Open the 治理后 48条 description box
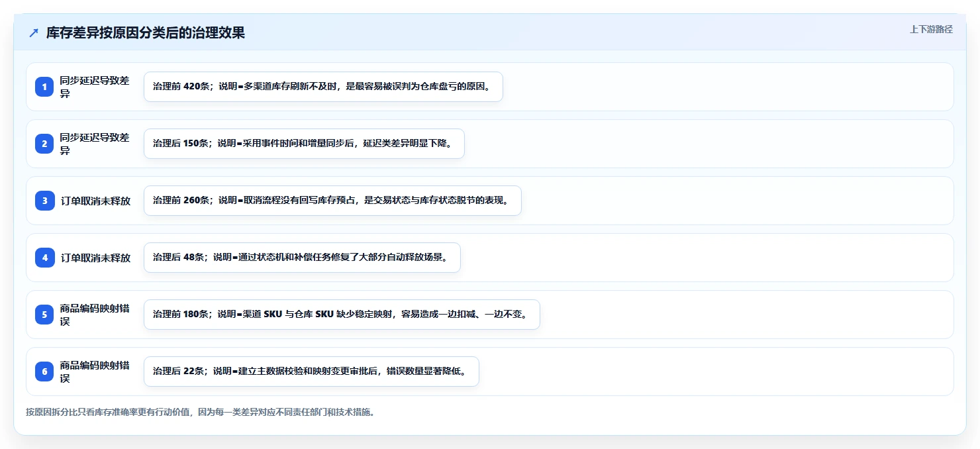The image size is (980, 449). [302, 258]
